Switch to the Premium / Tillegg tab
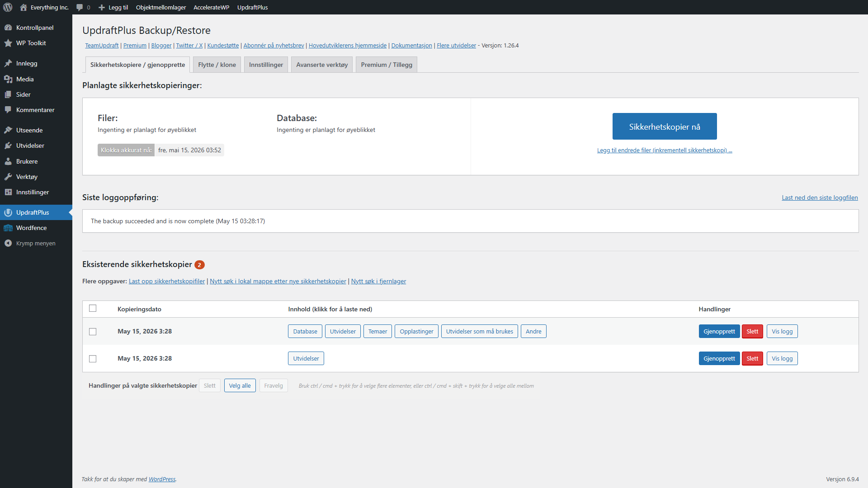The height and width of the screenshot is (488, 868). [387, 65]
